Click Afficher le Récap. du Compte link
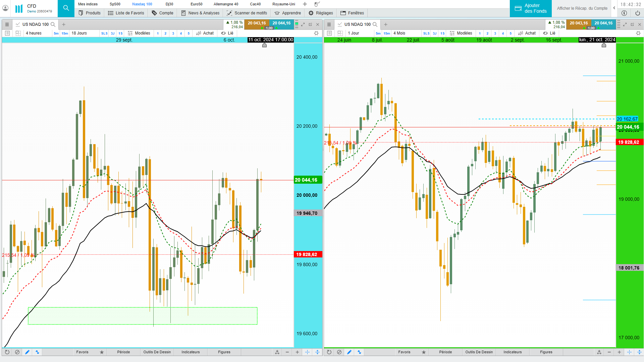 [x=582, y=8]
